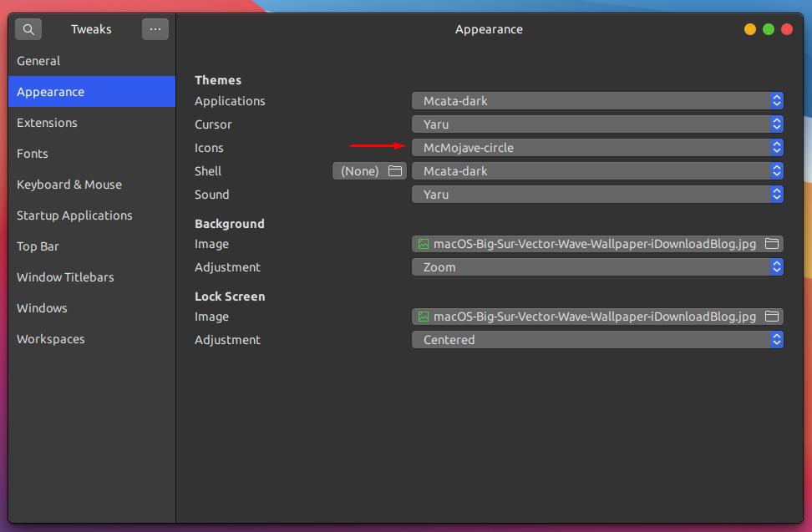Browse folder icon for Lock Screen image
This screenshot has width=812, height=532.
click(772, 317)
